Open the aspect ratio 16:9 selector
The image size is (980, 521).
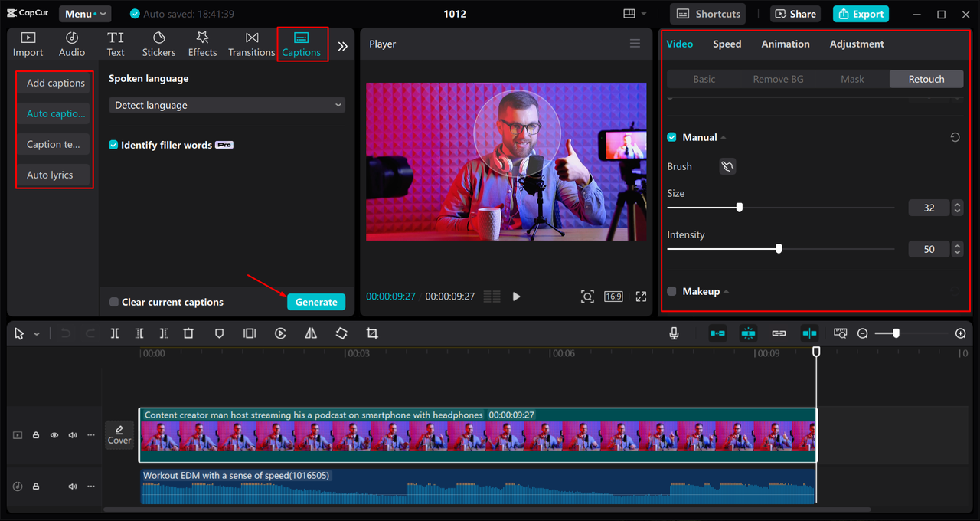(613, 297)
